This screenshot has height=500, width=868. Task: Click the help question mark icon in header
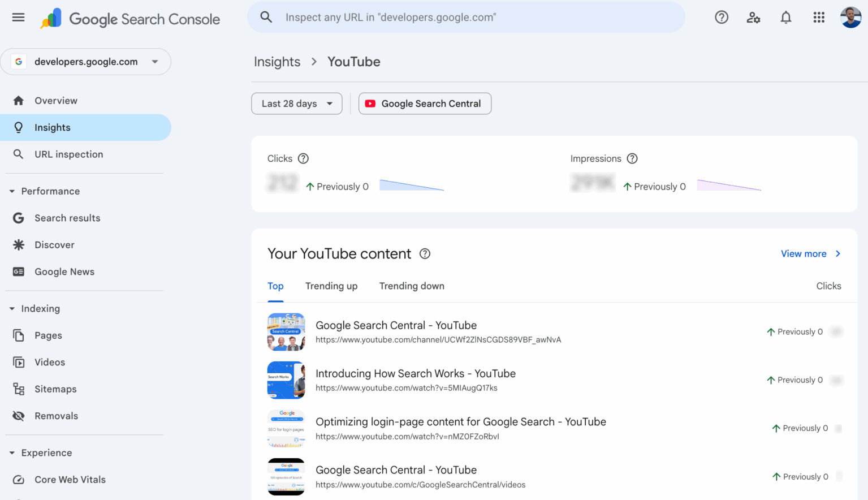point(721,18)
